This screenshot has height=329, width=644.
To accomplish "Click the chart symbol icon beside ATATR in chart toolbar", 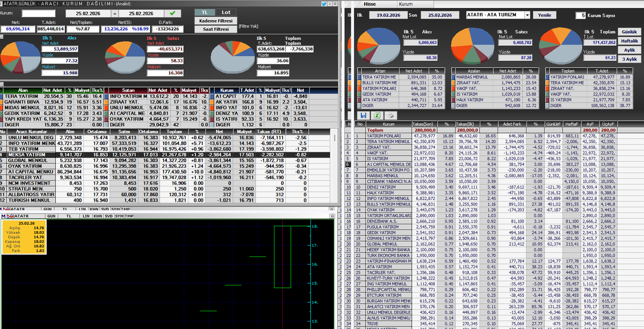I will click(10, 216).
